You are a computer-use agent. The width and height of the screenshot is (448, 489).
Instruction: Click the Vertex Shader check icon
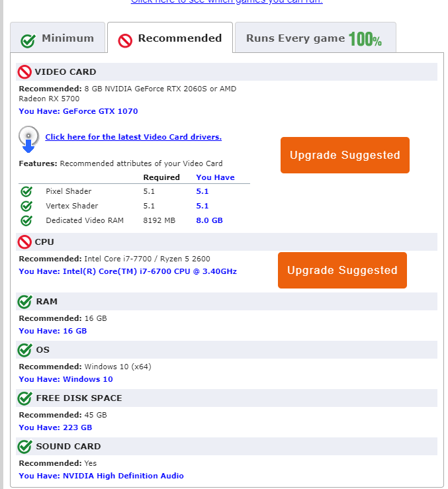pyautogui.click(x=26, y=206)
